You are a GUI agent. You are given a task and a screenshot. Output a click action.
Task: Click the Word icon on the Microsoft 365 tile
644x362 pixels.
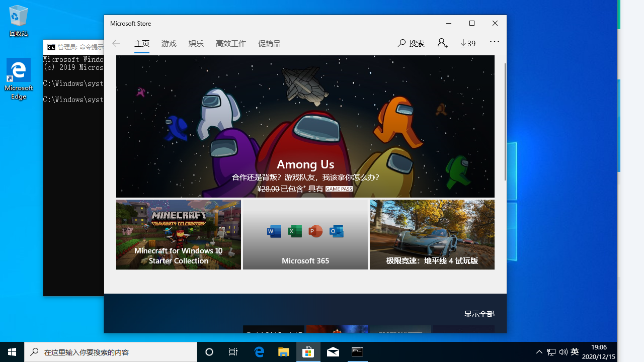(274, 231)
